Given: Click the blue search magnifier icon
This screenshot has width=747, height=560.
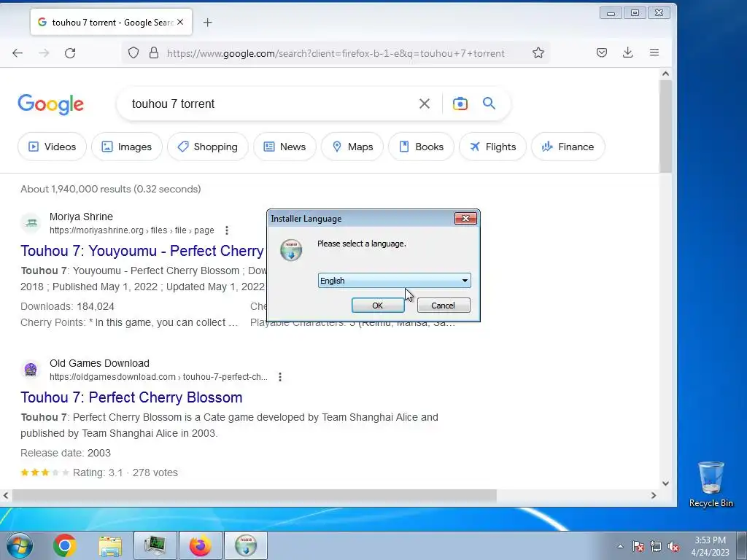Looking at the screenshot, I should click(489, 104).
